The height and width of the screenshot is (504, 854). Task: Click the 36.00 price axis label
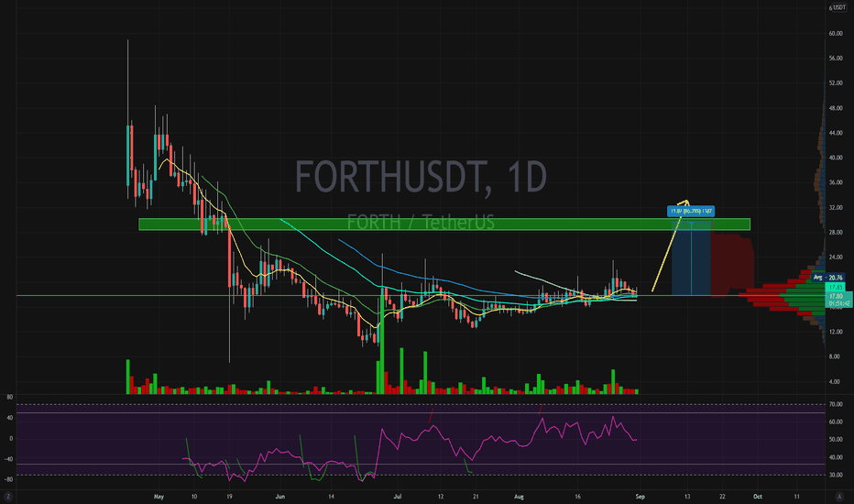point(836,182)
